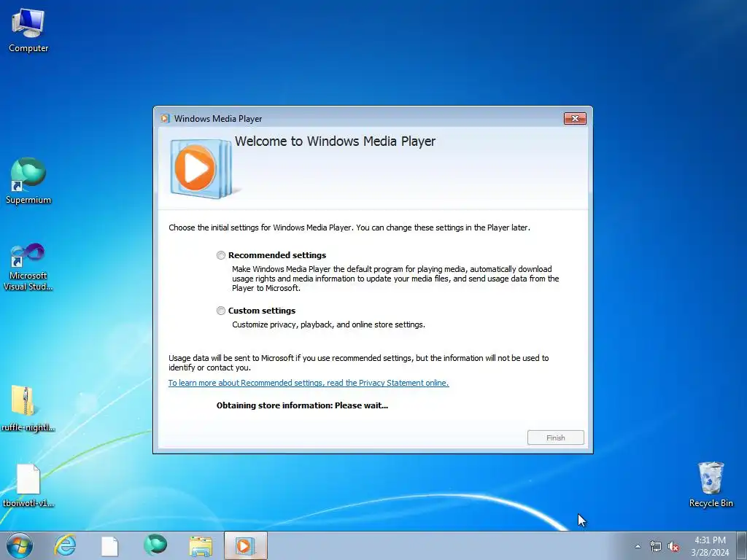This screenshot has width=747, height=560.
Task: Click the muted volume tray icon
Action: pyautogui.click(x=673, y=547)
